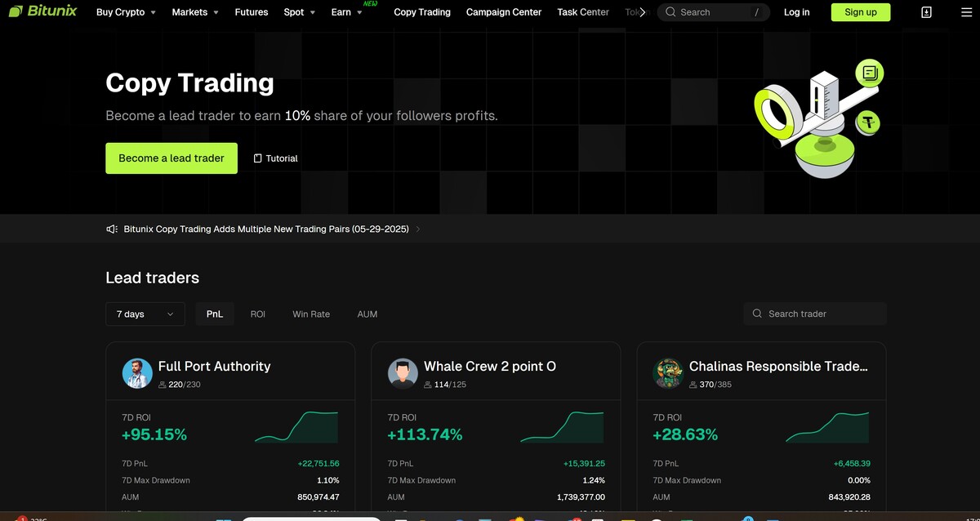Click the chevron after the announcement
The image size is (980, 521).
pos(418,229)
